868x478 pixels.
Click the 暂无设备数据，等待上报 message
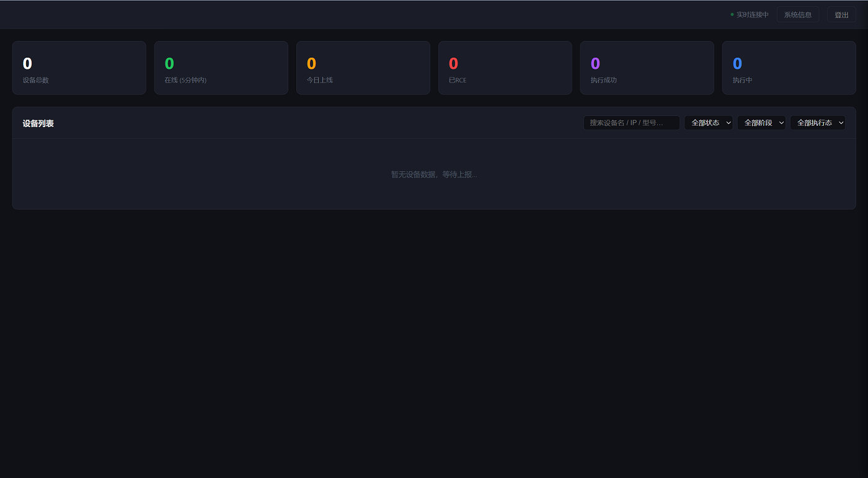(x=434, y=174)
